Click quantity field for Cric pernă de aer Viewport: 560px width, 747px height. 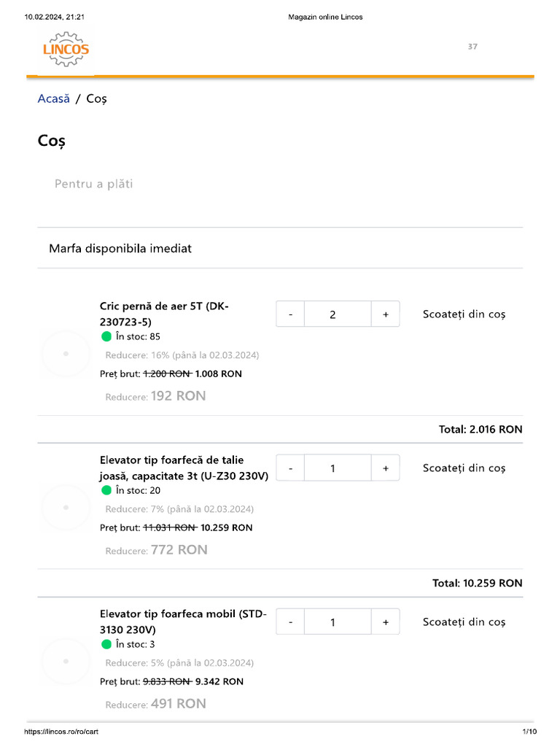(333, 314)
